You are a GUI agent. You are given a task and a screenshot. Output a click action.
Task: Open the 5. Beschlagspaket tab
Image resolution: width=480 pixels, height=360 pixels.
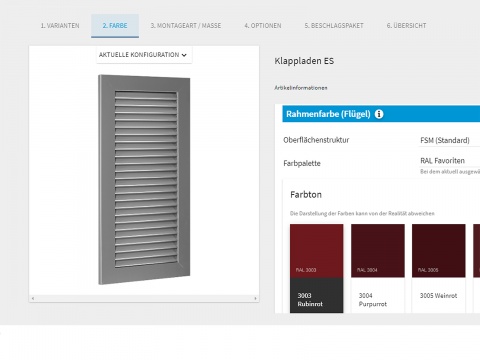(334, 26)
